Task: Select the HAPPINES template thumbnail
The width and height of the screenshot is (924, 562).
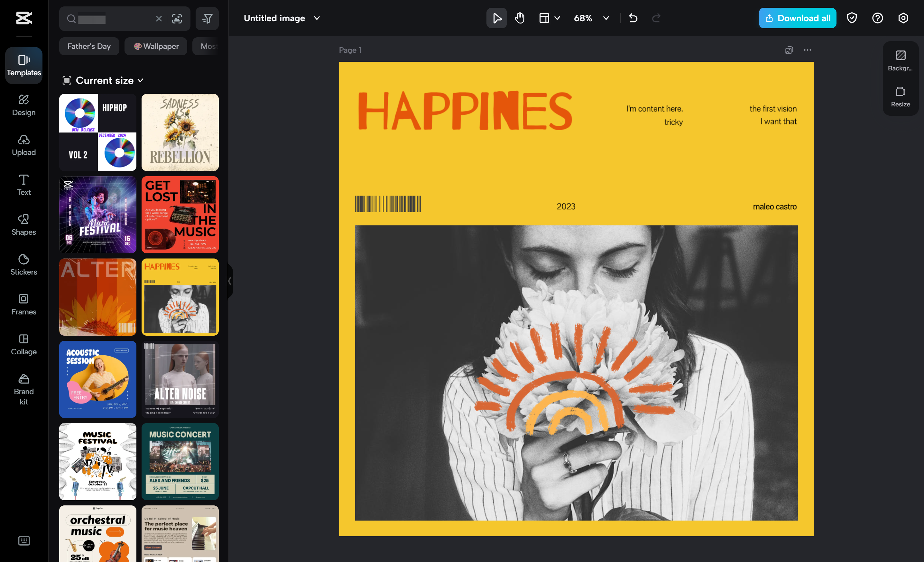Action: point(180,297)
